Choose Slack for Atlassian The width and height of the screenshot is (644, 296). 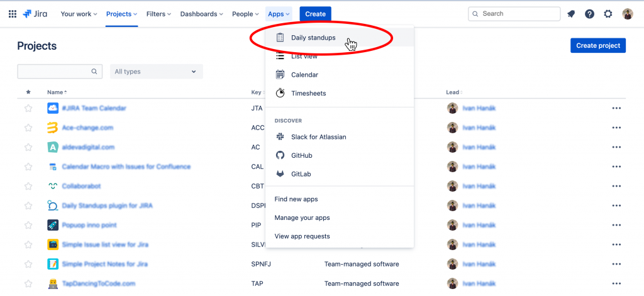pyautogui.click(x=339, y=137)
